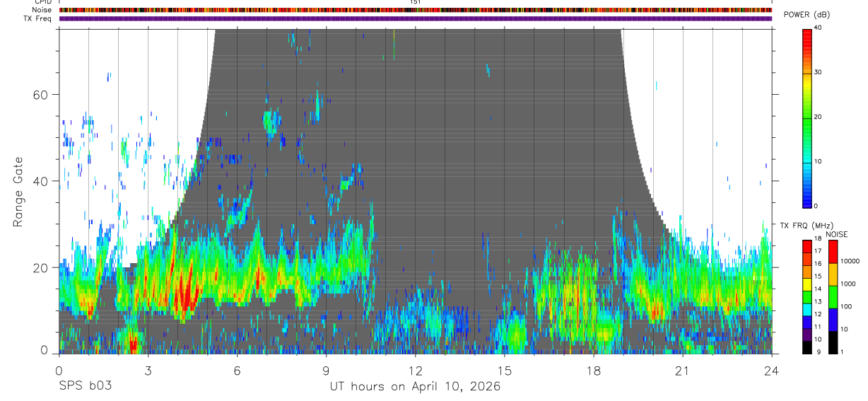Click the cyan segment of the TX FRQ colorbar

(x=807, y=309)
